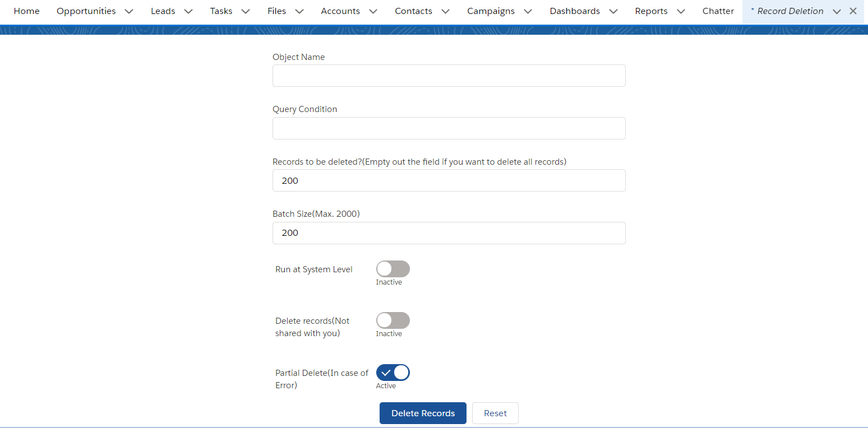Screen dimensions: 868x428
Task: Open the Files dropdown menu
Action: (300, 11)
